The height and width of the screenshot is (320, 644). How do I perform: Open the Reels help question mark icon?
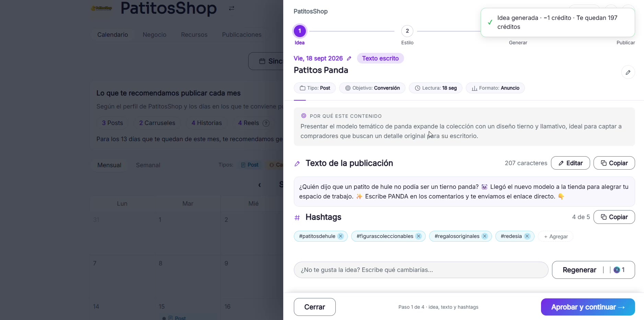pyautogui.click(x=266, y=123)
